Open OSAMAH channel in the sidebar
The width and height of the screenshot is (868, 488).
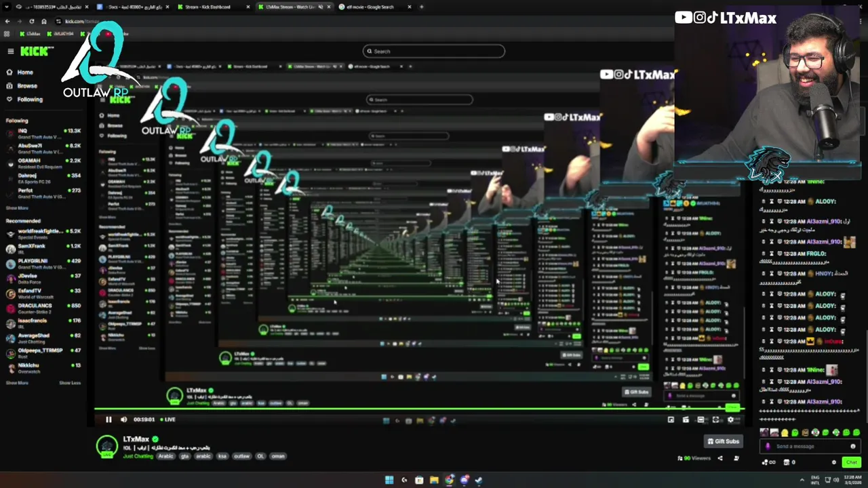pos(43,163)
